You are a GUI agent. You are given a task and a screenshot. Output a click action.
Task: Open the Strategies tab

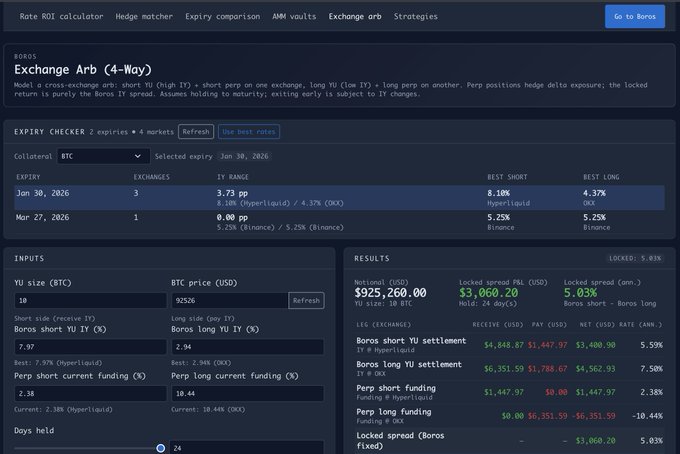(415, 17)
